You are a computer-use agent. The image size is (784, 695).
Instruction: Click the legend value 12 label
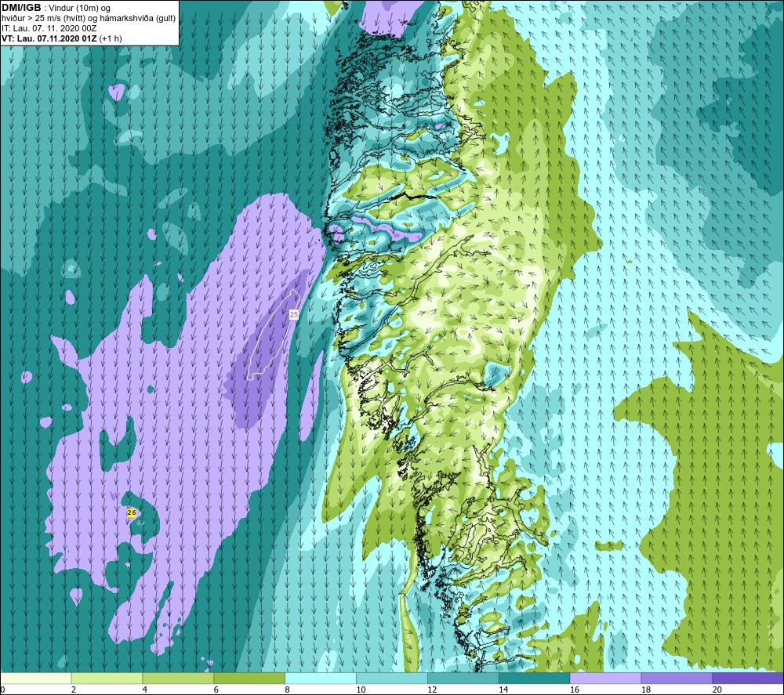[x=432, y=690]
